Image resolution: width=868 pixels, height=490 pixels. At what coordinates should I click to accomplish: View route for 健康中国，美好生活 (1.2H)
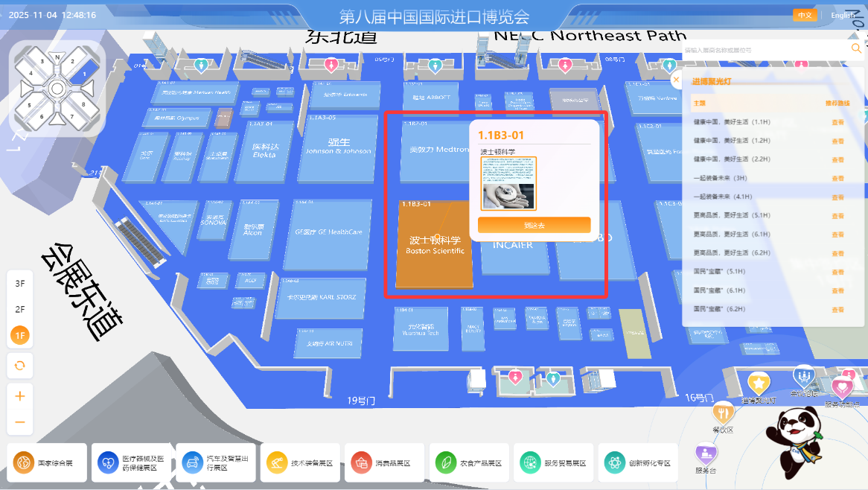837,141
